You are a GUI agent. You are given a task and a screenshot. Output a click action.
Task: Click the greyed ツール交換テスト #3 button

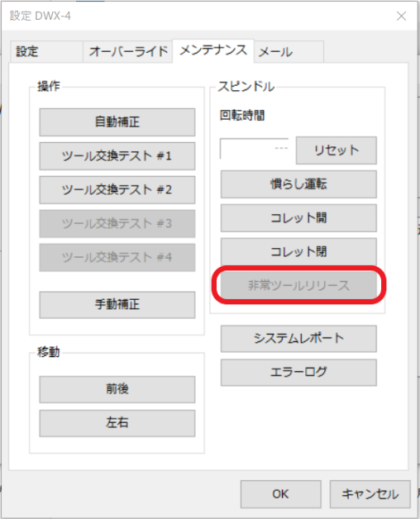point(117,224)
